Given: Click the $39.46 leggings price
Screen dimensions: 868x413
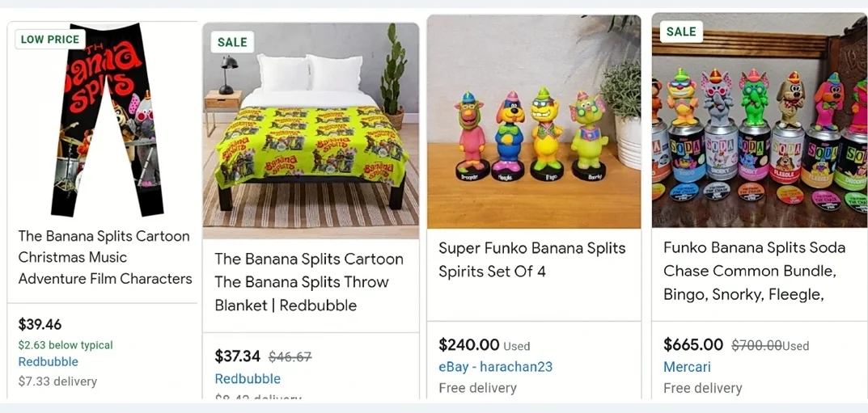Looking at the screenshot, I should [x=40, y=325].
